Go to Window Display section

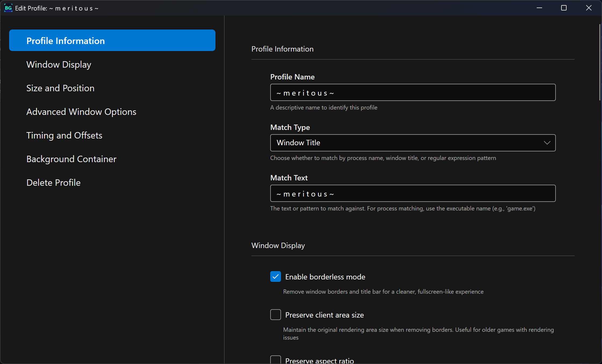(x=59, y=64)
